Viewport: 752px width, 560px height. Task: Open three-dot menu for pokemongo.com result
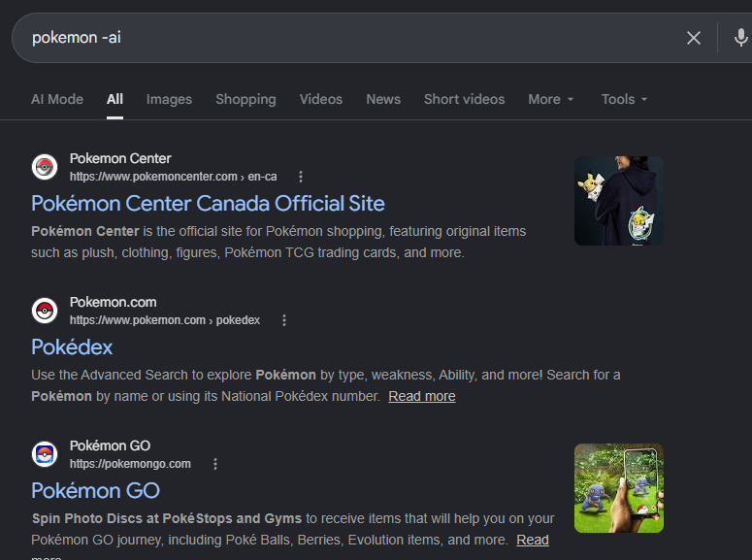(215, 464)
